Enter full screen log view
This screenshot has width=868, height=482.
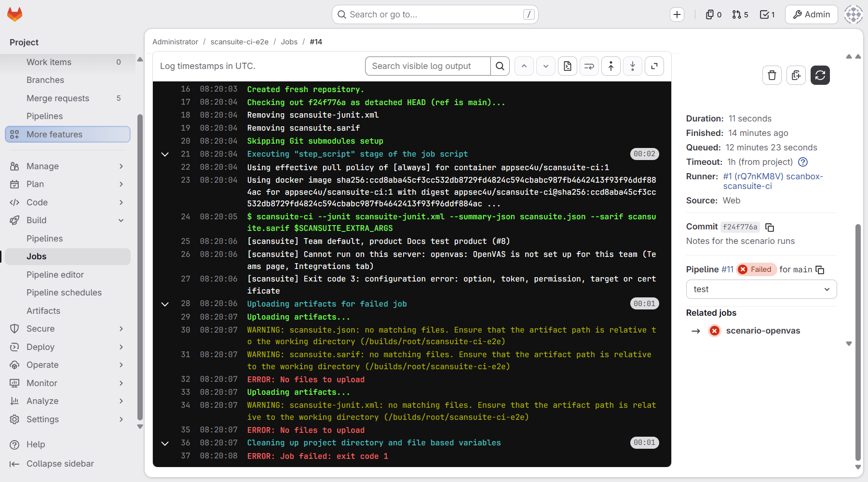tap(654, 66)
